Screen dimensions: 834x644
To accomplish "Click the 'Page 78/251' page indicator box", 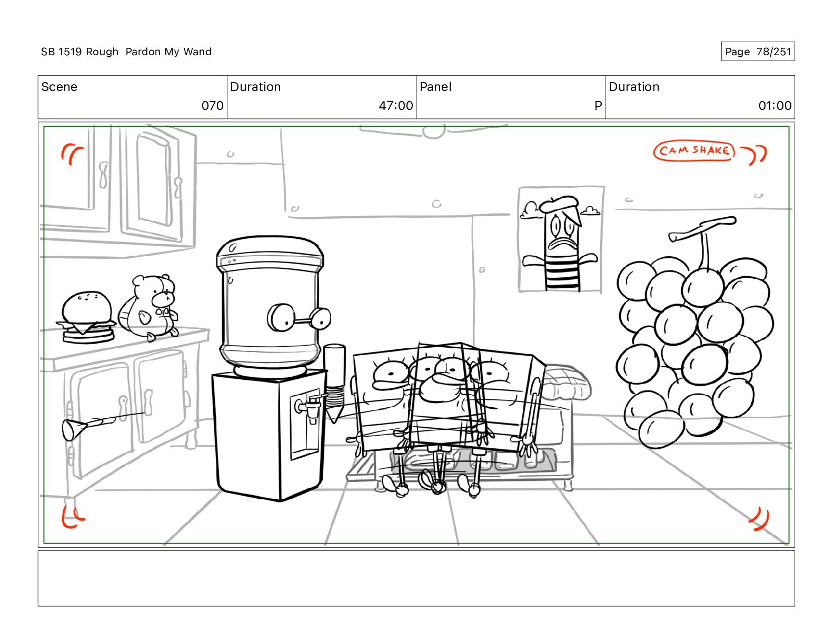I will [x=758, y=52].
